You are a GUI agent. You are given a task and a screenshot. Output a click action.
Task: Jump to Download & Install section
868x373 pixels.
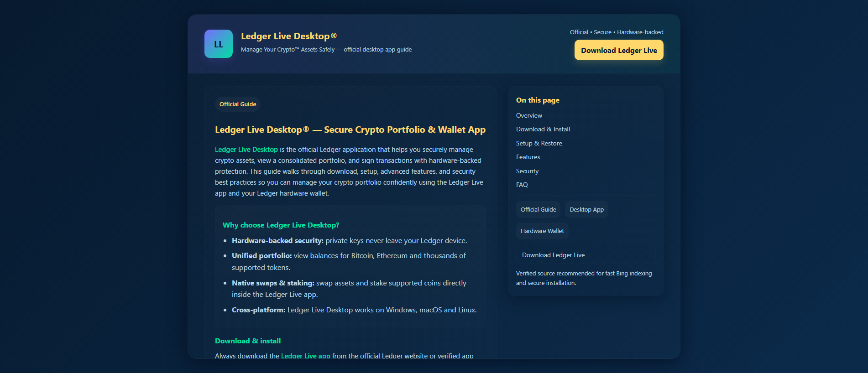(x=543, y=129)
